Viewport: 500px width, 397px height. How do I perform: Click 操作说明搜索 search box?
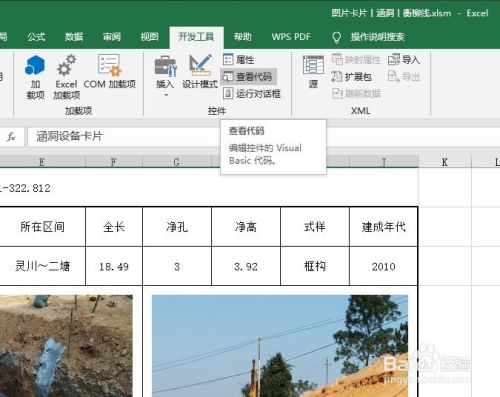pos(377,37)
